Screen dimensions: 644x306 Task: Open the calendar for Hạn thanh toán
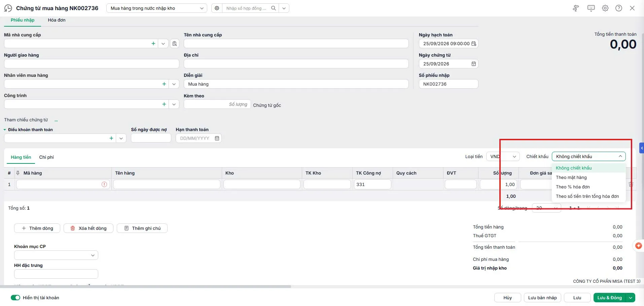tap(217, 138)
